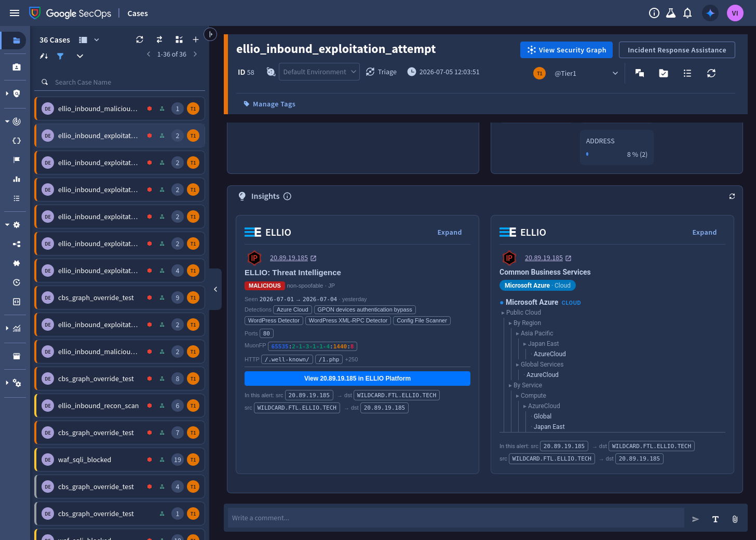Open the notifications bell
This screenshot has height=540, width=756.
click(687, 13)
